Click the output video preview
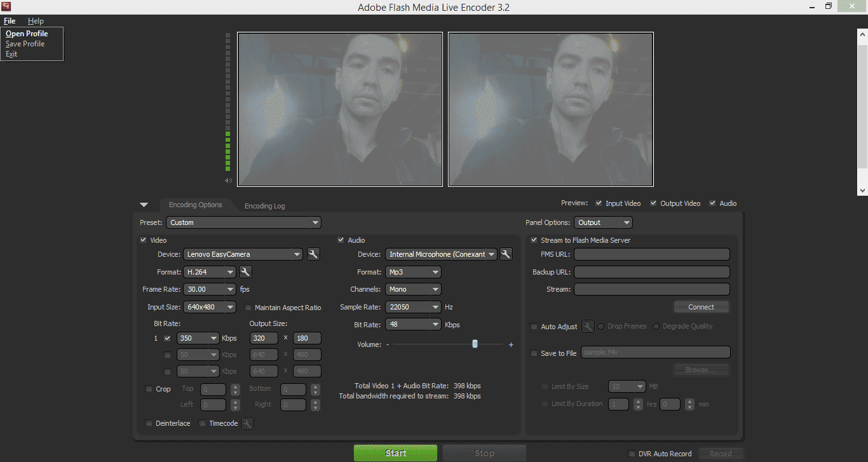The height and width of the screenshot is (462, 868). pyautogui.click(x=551, y=109)
